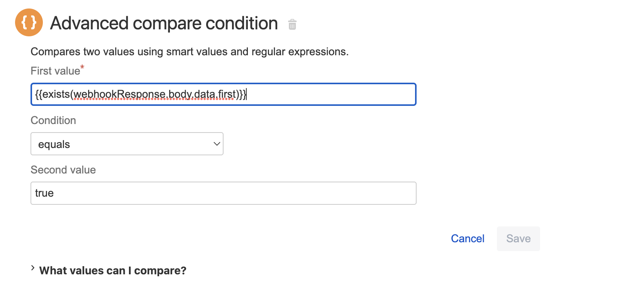Viewport: 644px width, 289px height.
Task: Click the chevron arrow in the equals dropdown
Action: (217, 144)
